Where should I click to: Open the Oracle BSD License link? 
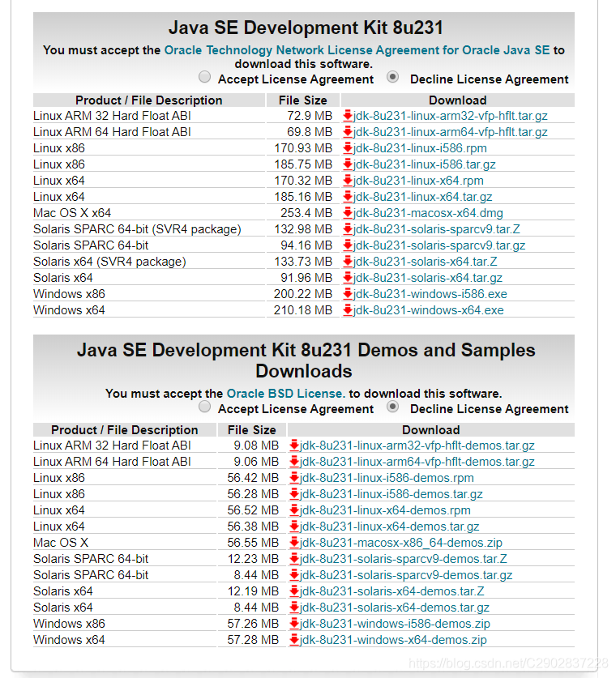pyautogui.click(x=286, y=394)
